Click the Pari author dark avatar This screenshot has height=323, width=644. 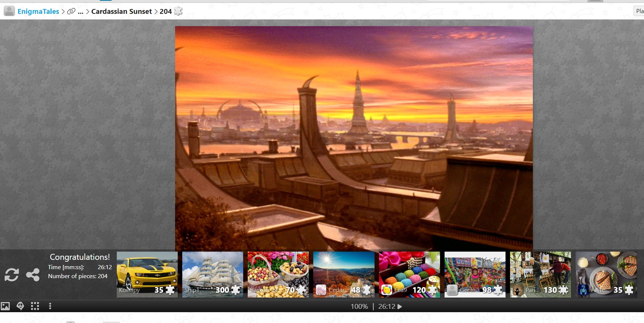click(518, 290)
